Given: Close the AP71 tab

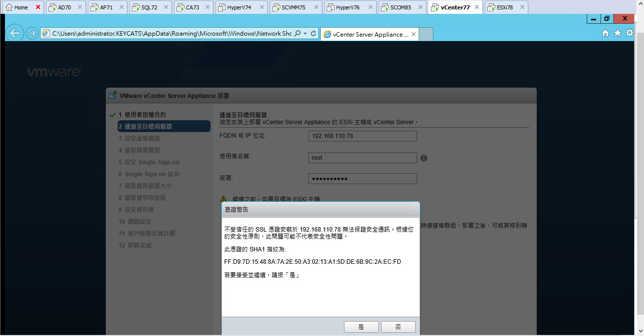Looking at the screenshot, I should pyautogui.click(x=122, y=7).
